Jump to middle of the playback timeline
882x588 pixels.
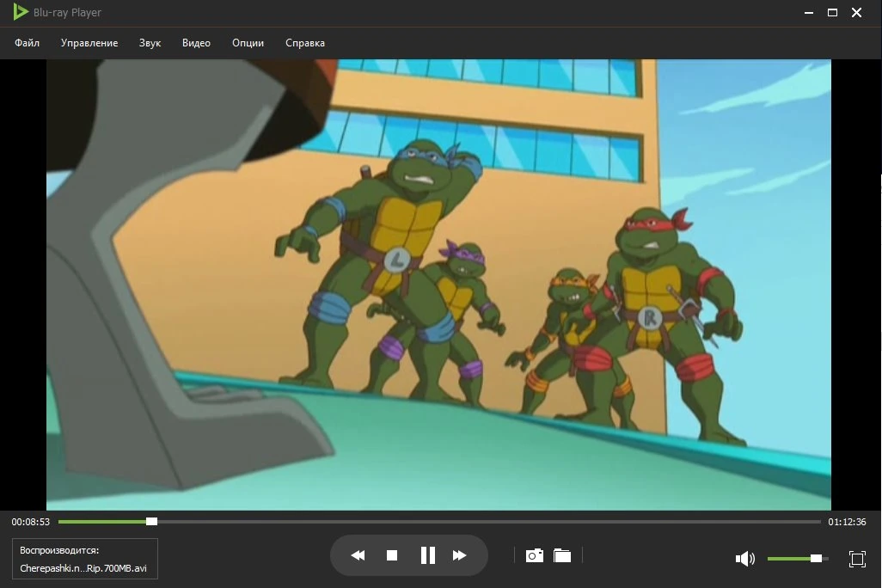pyautogui.click(x=439, y=522)
